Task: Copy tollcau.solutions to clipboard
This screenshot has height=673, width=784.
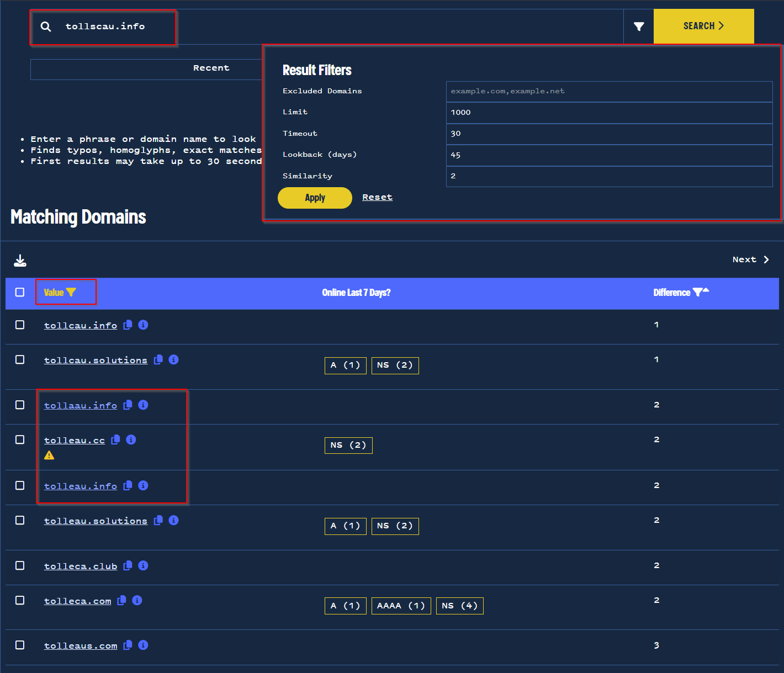Action: tap(158, 359)
